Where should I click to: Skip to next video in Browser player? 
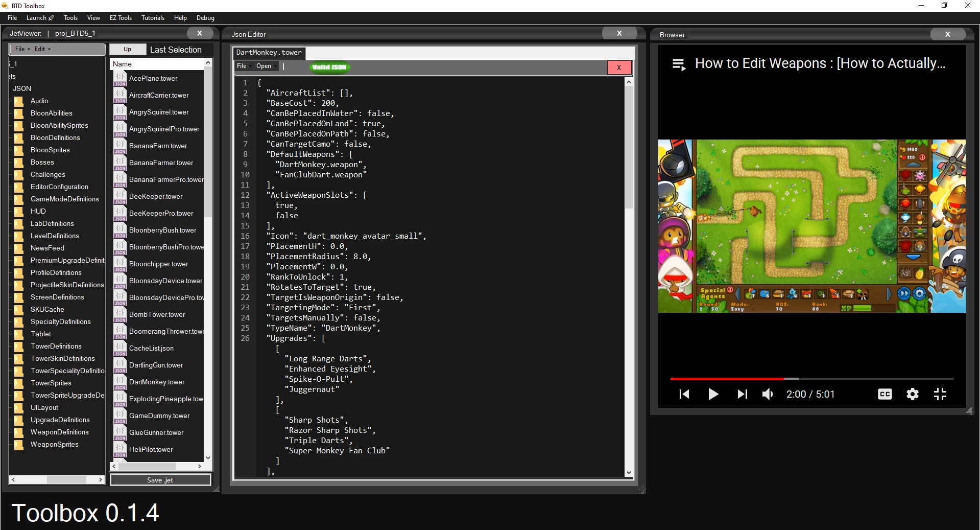point(743,394)
